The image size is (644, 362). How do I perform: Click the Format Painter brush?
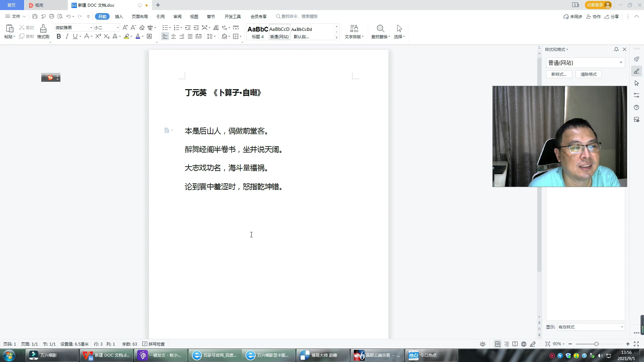point(43,28)
